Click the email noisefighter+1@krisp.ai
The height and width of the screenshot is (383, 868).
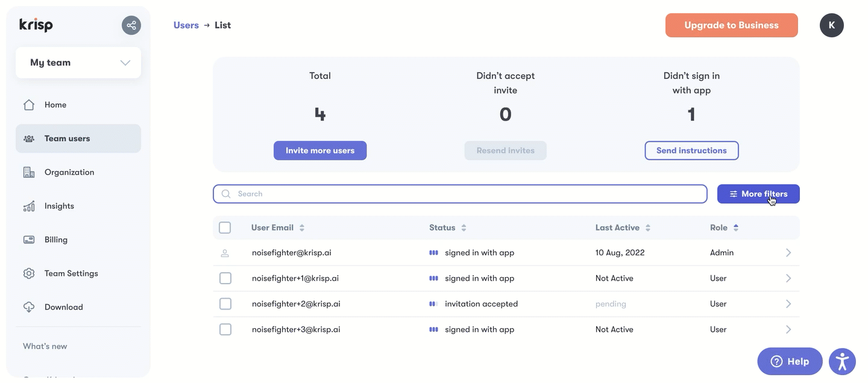295,278
